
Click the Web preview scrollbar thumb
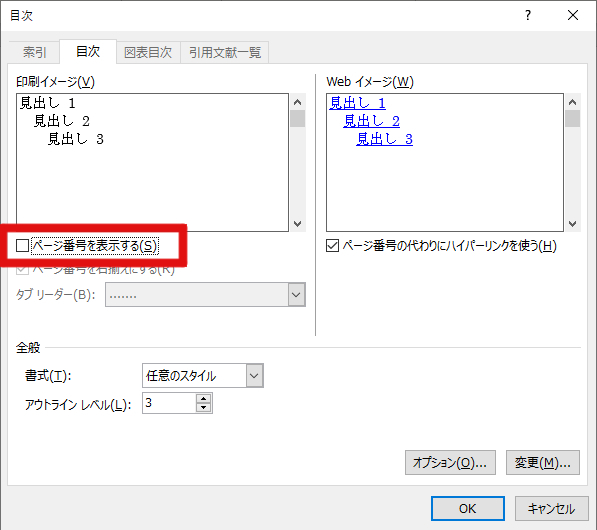572,118
